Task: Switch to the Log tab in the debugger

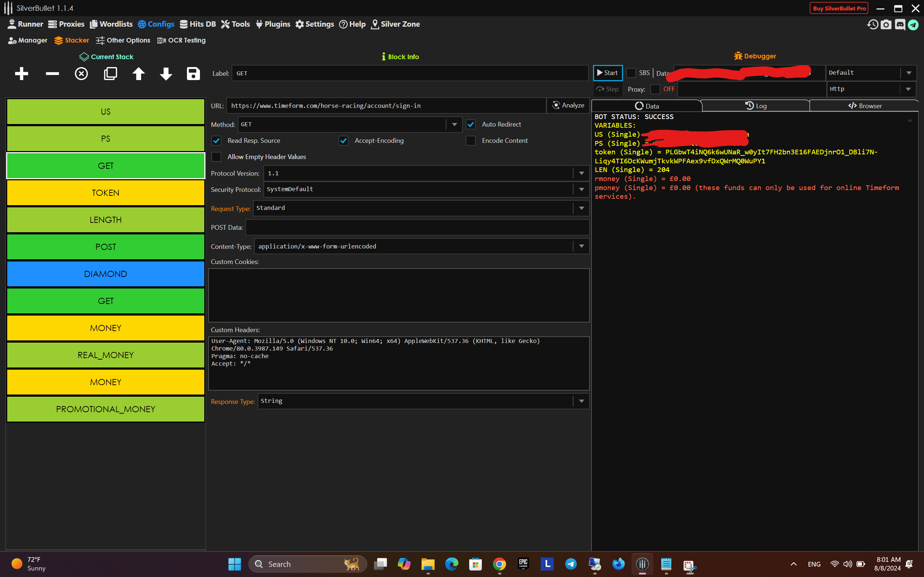Action: (x=755, y=106)
